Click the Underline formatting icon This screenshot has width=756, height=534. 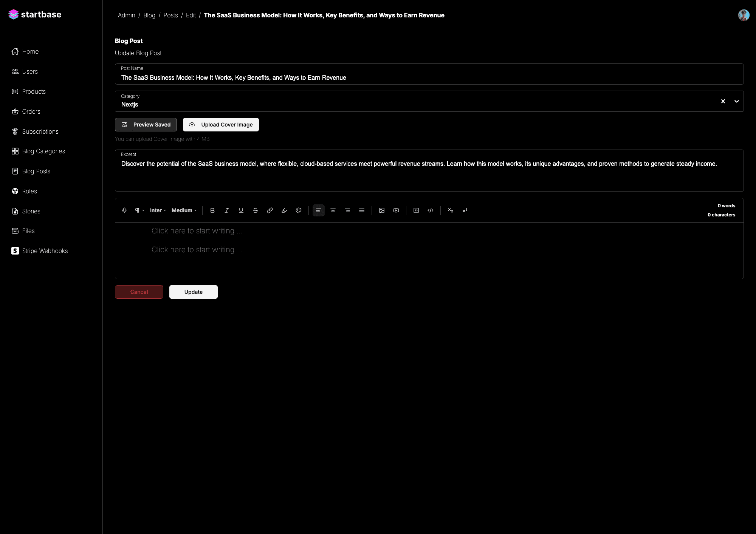tap(241, 210)
